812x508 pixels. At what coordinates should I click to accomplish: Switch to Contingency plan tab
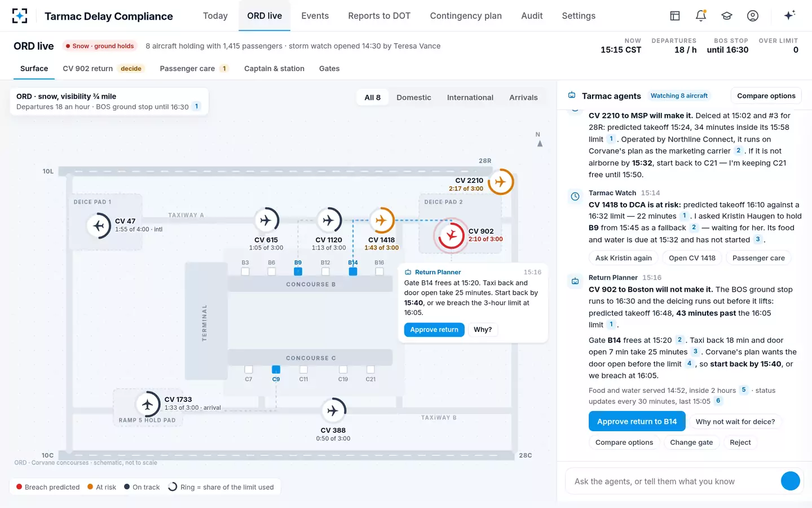[x=466, y=16]
